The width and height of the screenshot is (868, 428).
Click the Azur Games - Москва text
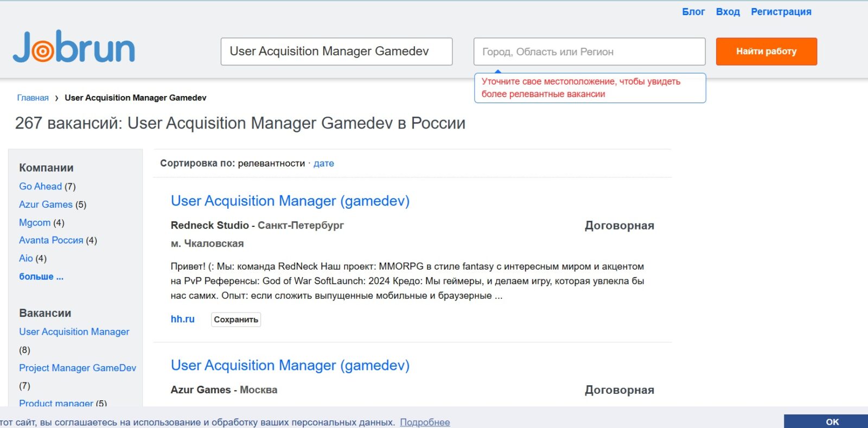[x=224, y=389]
